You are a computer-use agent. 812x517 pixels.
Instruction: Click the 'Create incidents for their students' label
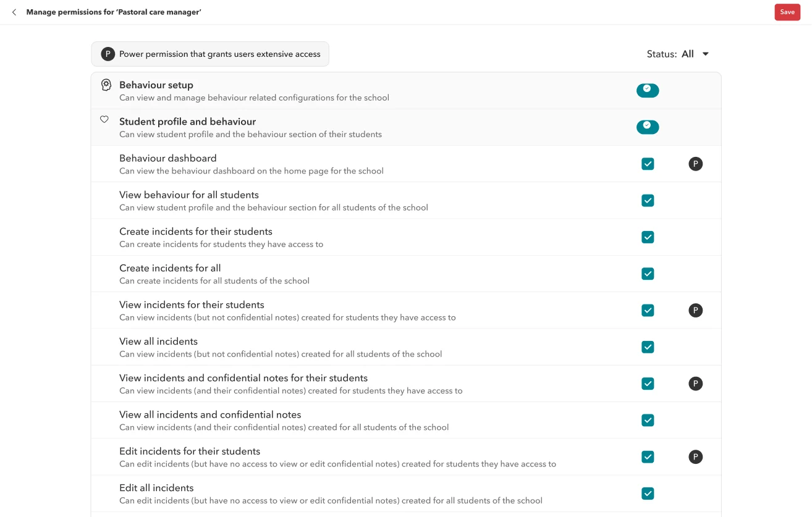coord(196,232)
